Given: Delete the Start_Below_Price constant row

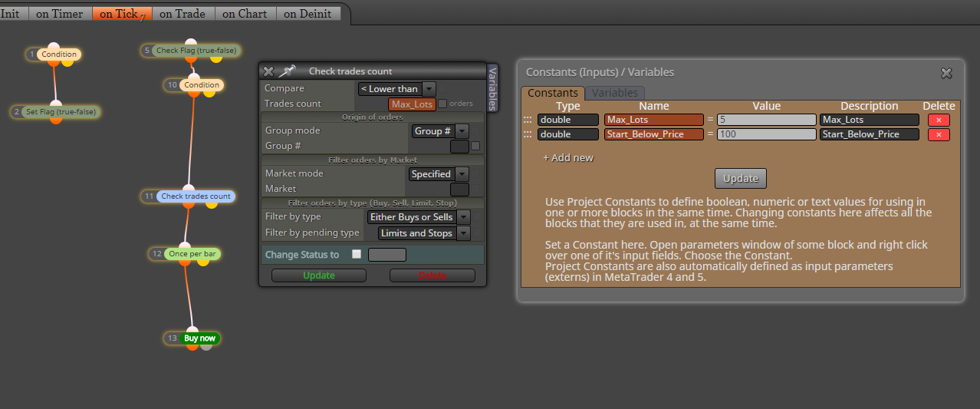Looking at the screenshot, I should tap(939, 134).
